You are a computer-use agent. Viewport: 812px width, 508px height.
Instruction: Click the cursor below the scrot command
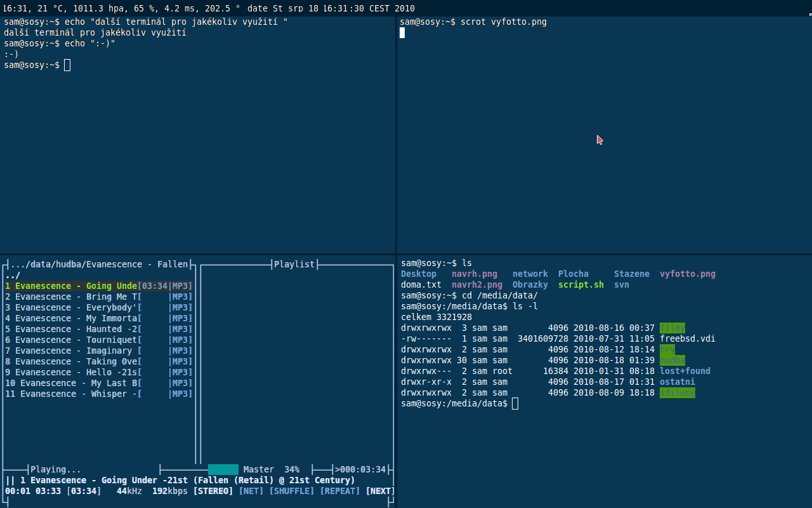[x=402, y=32]
